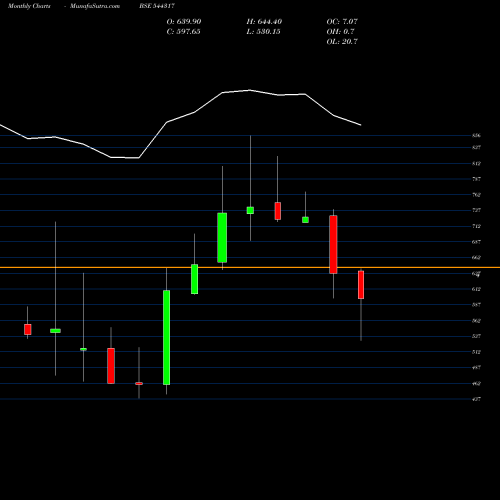500x500 pixels.
Task: Click the price axis label 512
Action: pos(476,352)
